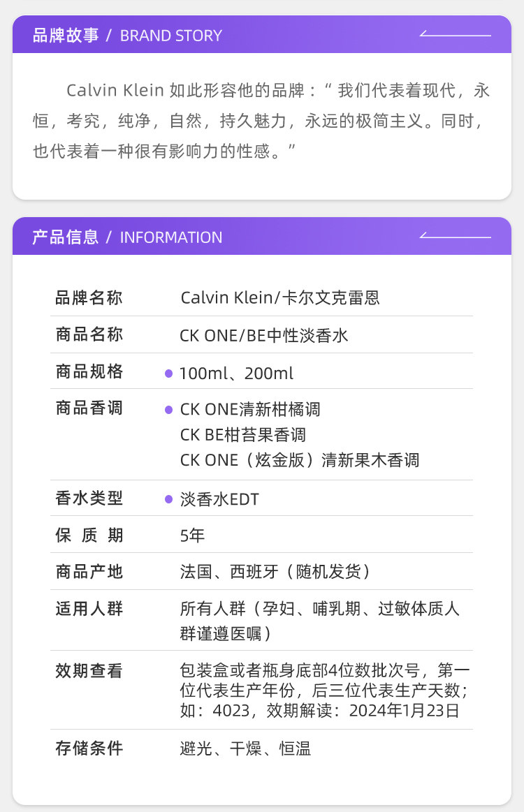Click the arrow decoration in Information header

pyautogui.click(x=456, y=236)
